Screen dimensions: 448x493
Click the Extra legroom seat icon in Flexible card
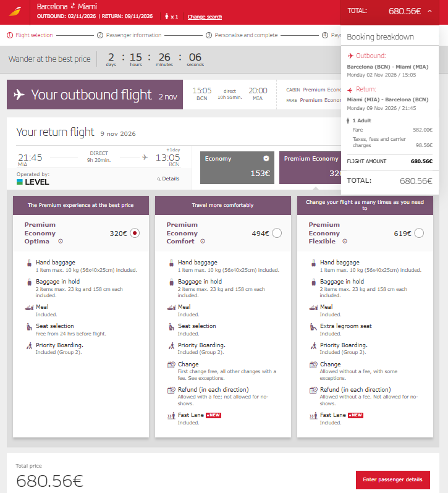(x=313, y=327)
